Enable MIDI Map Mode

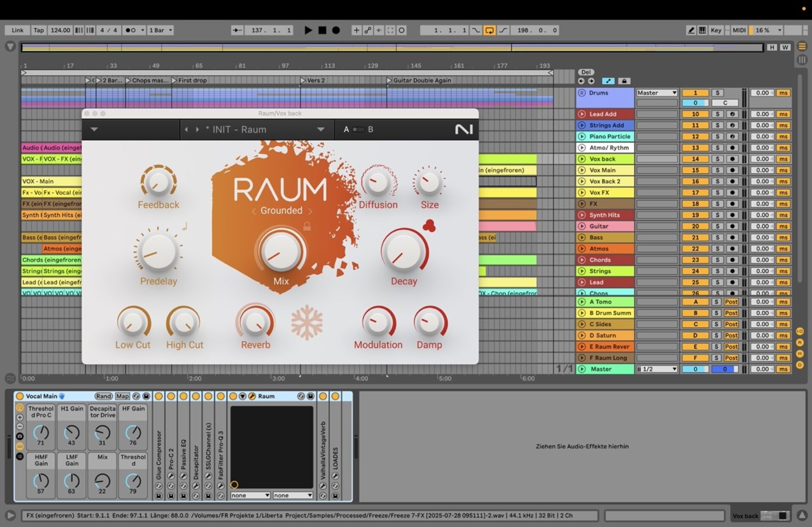(739, 30)
